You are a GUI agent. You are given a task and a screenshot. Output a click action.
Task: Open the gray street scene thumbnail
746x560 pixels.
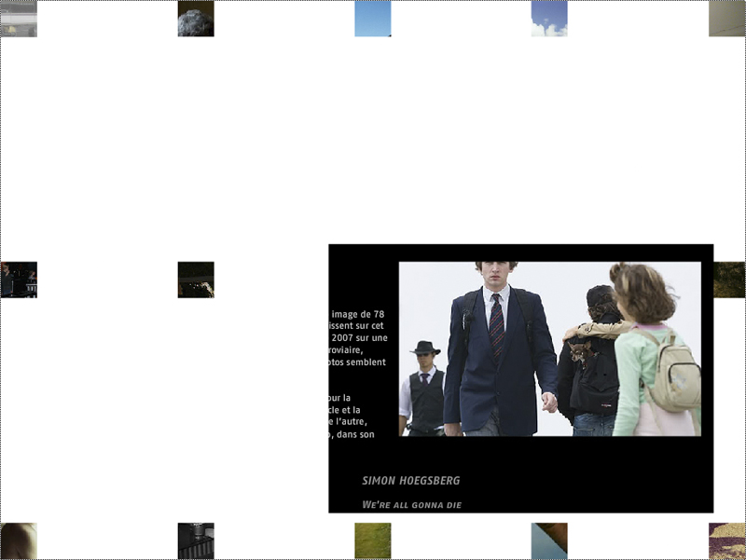19,19
